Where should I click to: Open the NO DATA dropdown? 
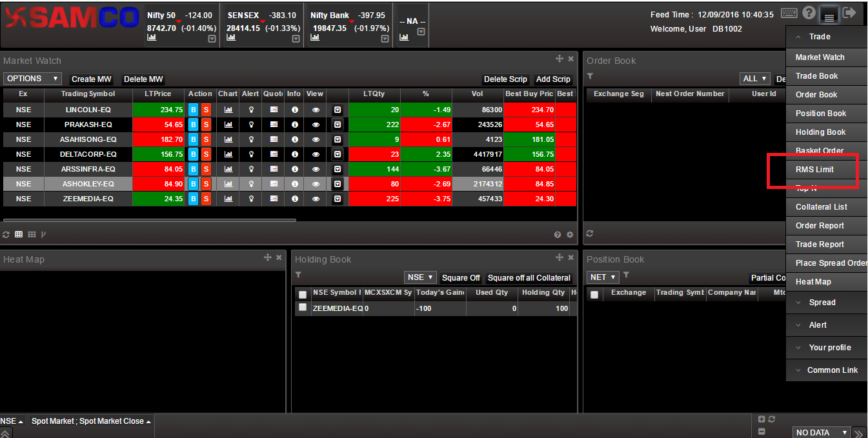[x=822, y=432]
